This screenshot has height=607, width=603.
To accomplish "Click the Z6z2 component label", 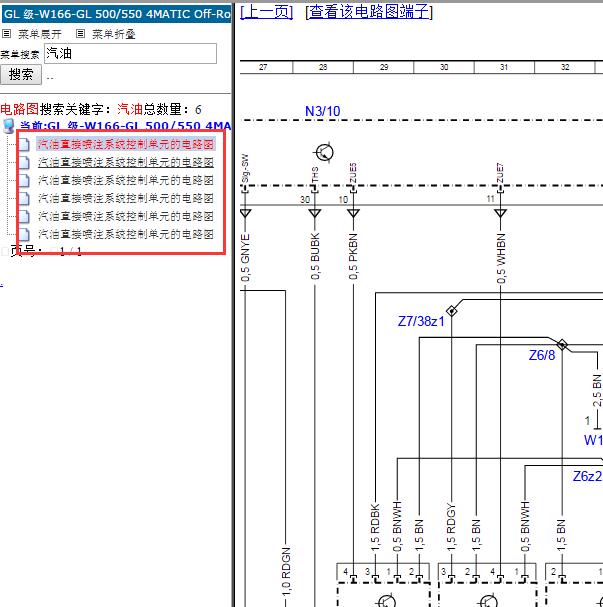I will click(587, 476).
